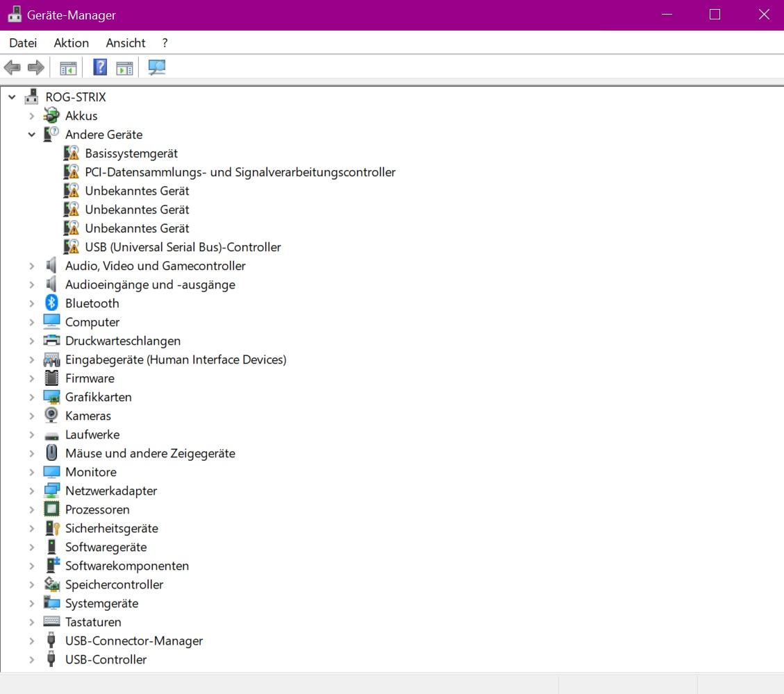
Task: Click the Tastaturen keyboard icon
Action: 51,621
